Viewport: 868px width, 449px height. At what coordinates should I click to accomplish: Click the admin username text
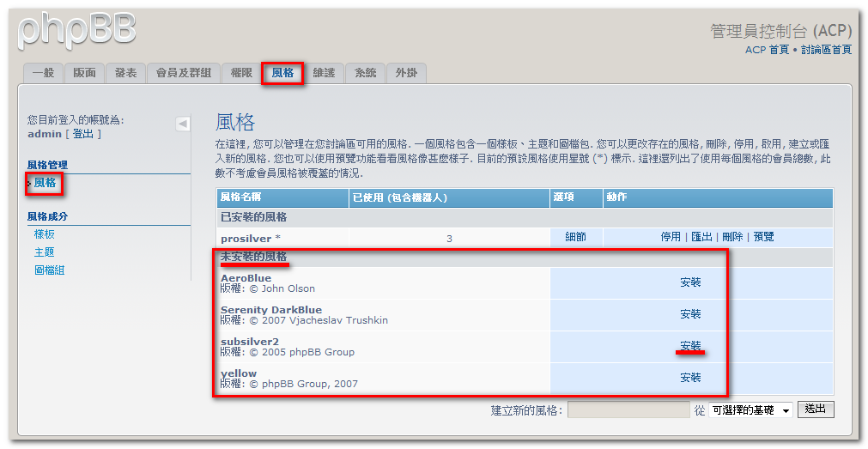tap(45, 134)
